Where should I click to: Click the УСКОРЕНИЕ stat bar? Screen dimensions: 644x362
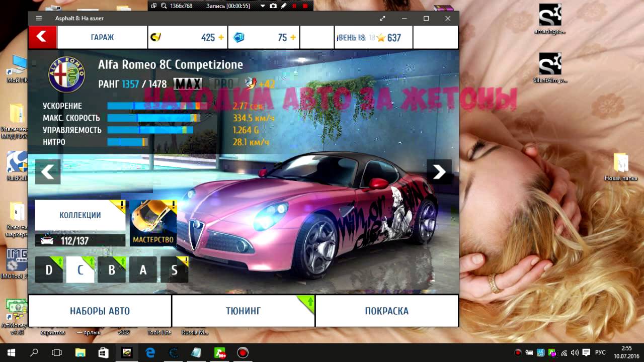click(157, 106)
